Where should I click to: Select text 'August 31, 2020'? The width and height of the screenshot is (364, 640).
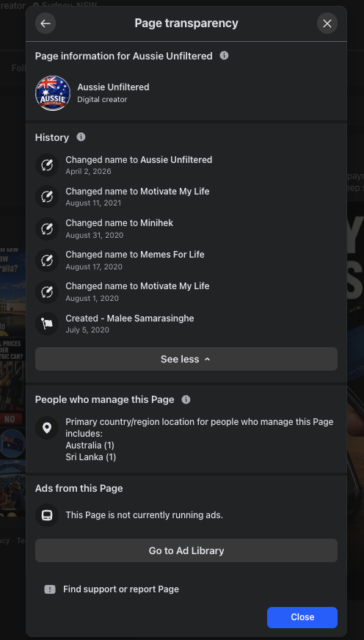(94, 235)
